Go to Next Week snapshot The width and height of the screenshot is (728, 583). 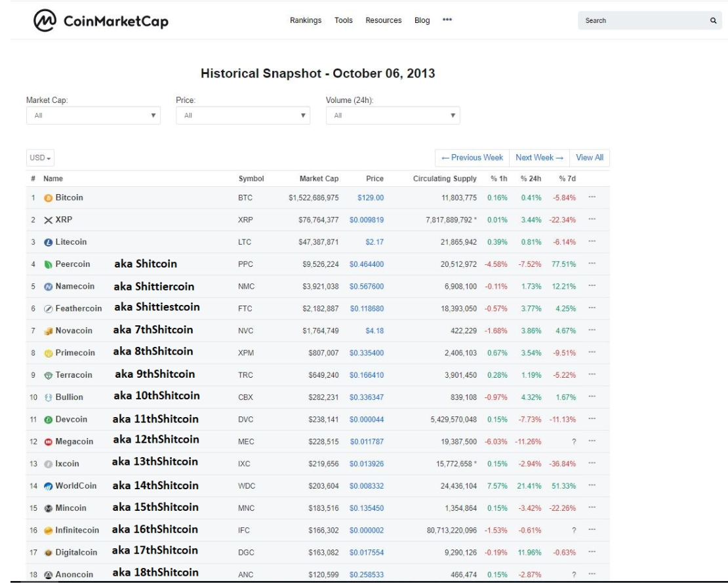point(540,158)
